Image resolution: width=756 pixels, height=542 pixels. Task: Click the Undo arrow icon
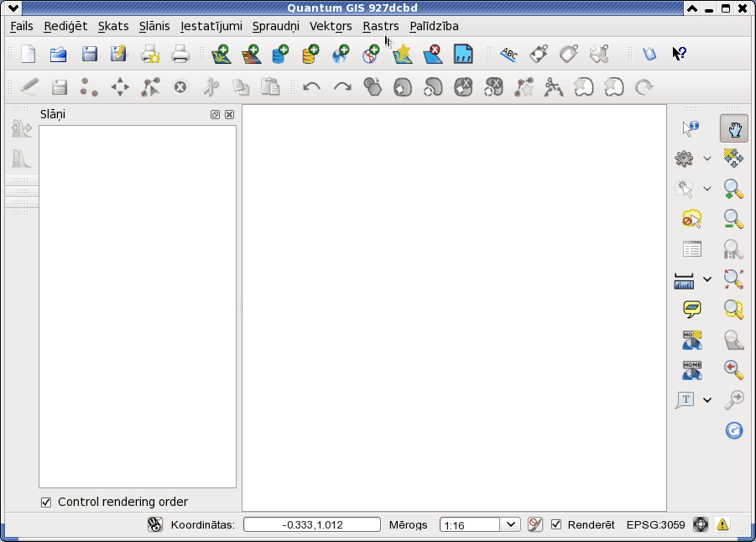coord(312,87)
